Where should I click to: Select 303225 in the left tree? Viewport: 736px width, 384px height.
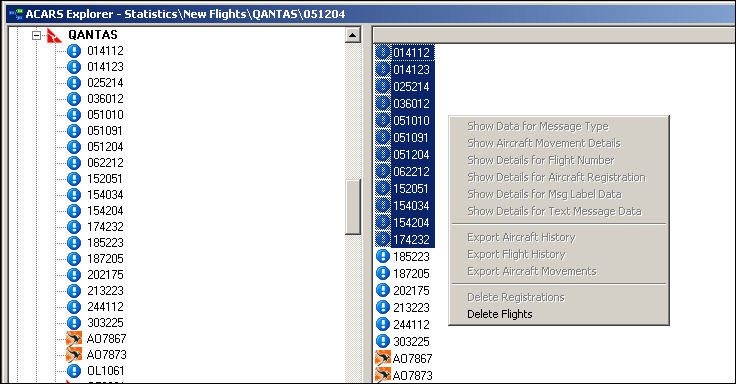105,323
